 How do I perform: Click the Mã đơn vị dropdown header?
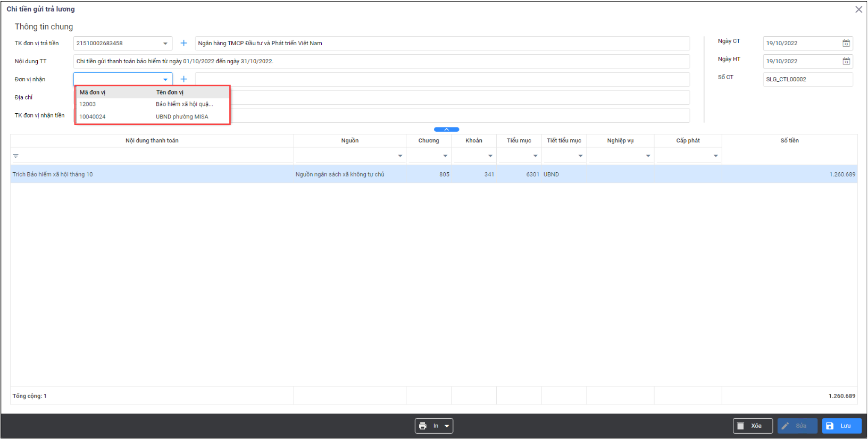pyautogui.click(x=93, y=92)
